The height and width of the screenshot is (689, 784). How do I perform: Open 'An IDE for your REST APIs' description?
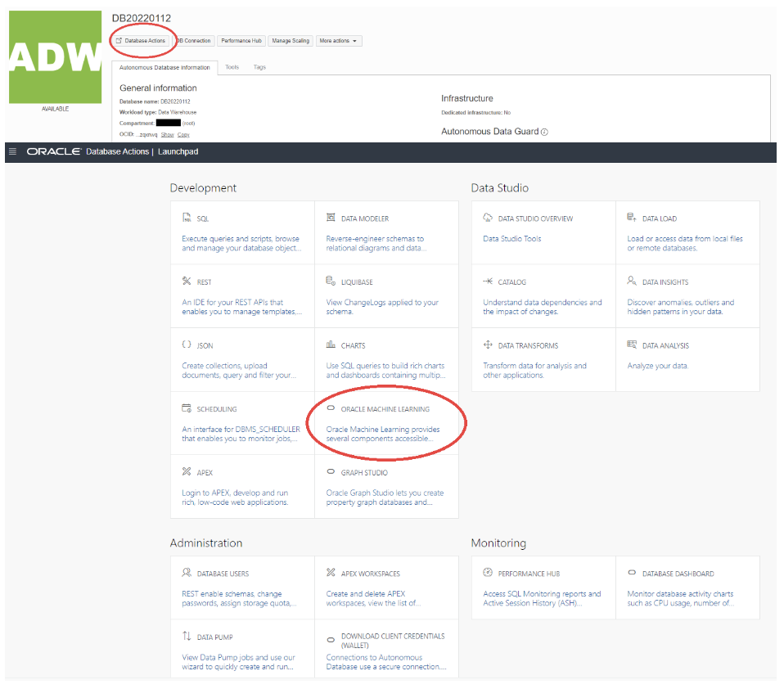pos(242,307)
